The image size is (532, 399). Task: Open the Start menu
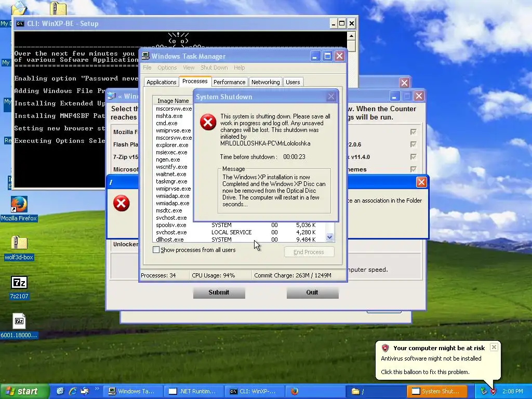click(24, 392)
